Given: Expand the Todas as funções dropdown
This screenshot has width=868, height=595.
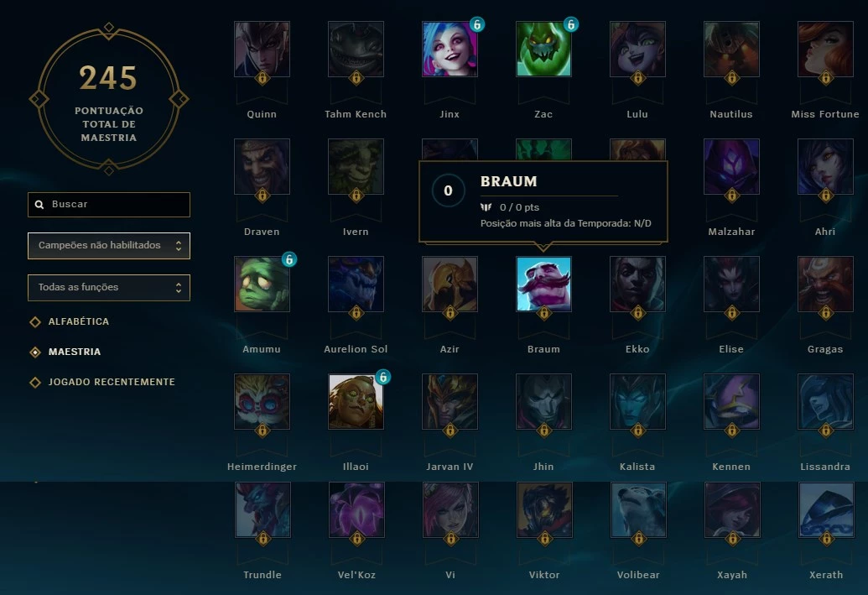Looking at the screenshot, I should coord(109,288).
